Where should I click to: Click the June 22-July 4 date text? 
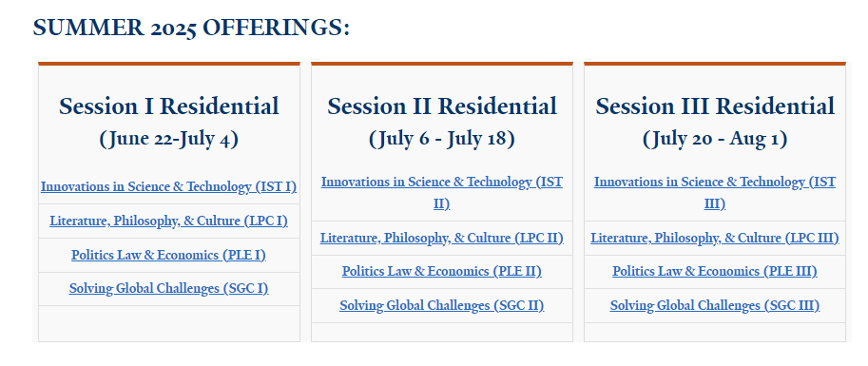coord(169,139)
